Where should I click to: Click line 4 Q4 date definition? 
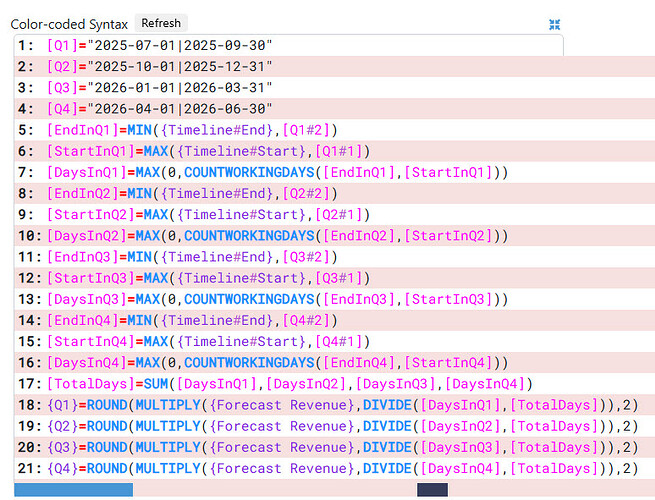[160, 109]
